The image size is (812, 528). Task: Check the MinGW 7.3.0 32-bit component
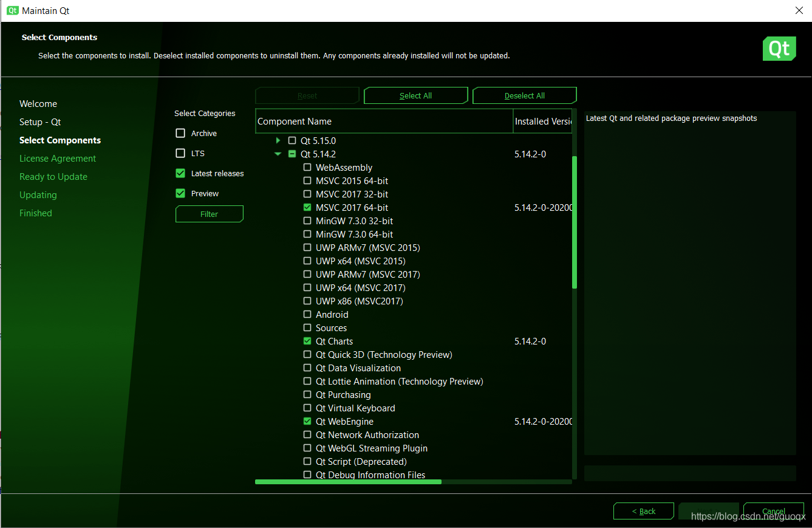[x=307, y=221]
